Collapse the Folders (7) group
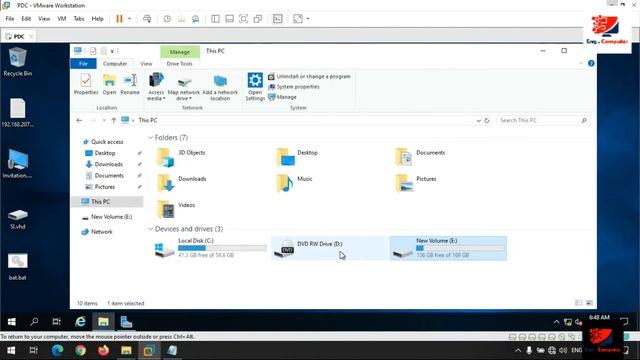The width and height of the screenshot is (640, 360). pos(151,138)
